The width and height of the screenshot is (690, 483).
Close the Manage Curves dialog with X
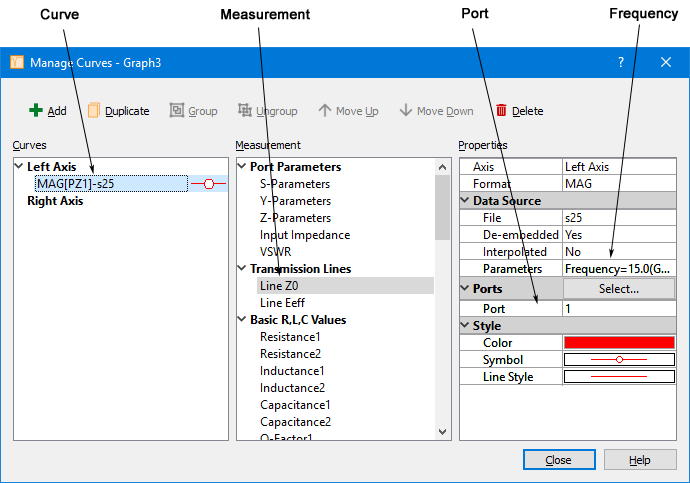click(666, 62)
